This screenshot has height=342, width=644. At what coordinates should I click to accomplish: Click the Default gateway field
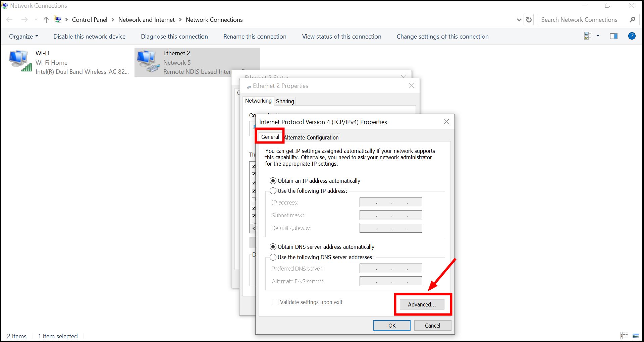tap(391, 228)
